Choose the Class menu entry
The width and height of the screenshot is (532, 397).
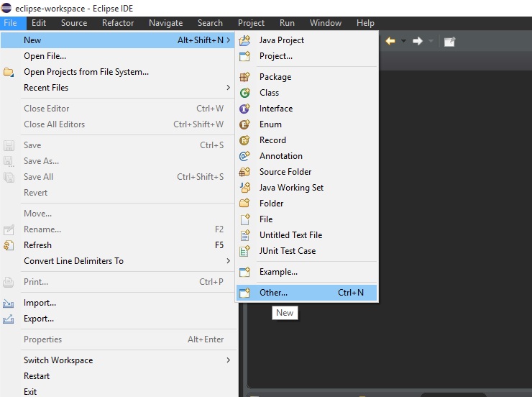pos(307,93)
